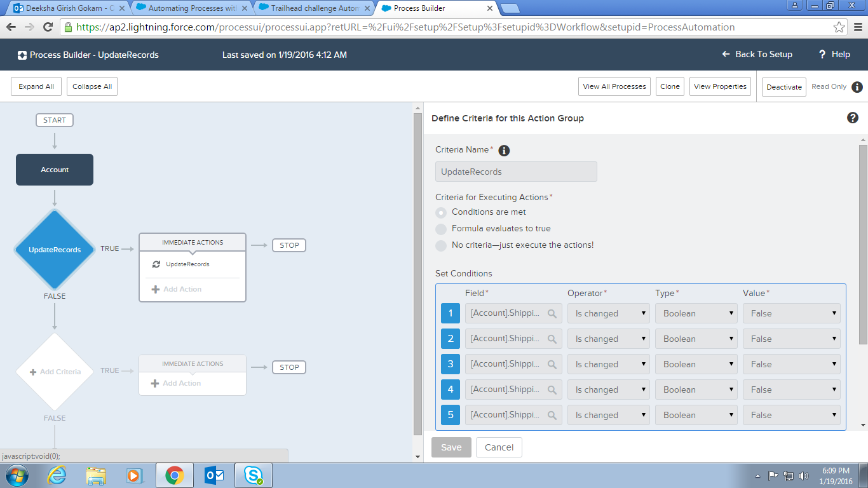
Task: Open a new browser tab
Action: click(510, 9)
